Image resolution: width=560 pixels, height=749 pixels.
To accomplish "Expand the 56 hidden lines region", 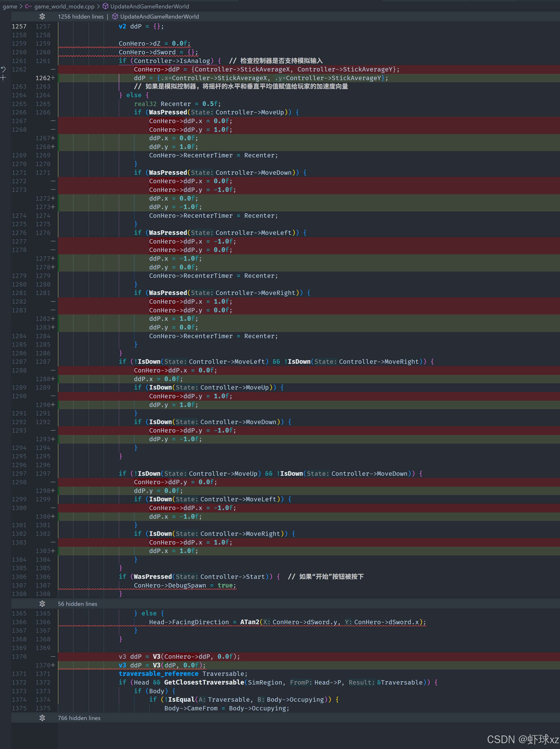I will pos(77,604).
